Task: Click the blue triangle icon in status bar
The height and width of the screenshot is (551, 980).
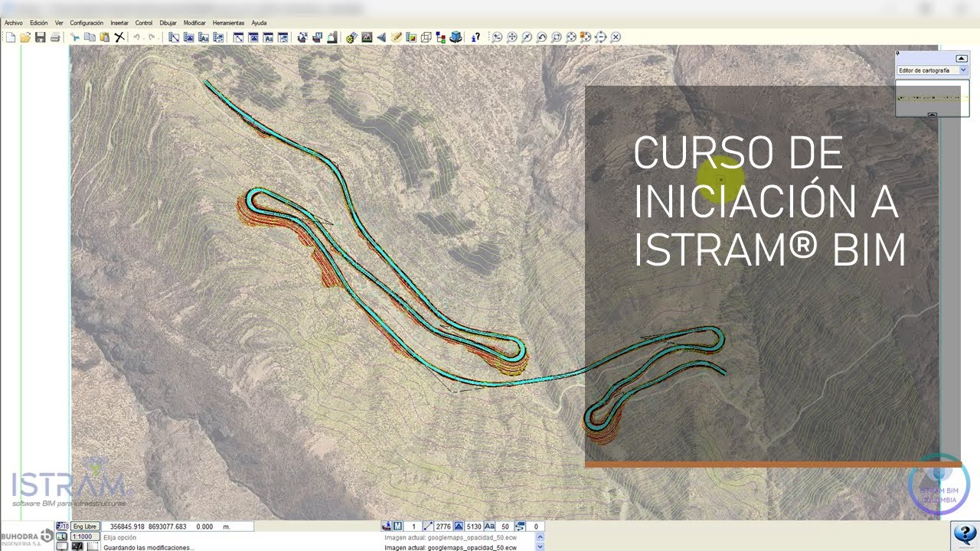Action: [x=458, y=527]
